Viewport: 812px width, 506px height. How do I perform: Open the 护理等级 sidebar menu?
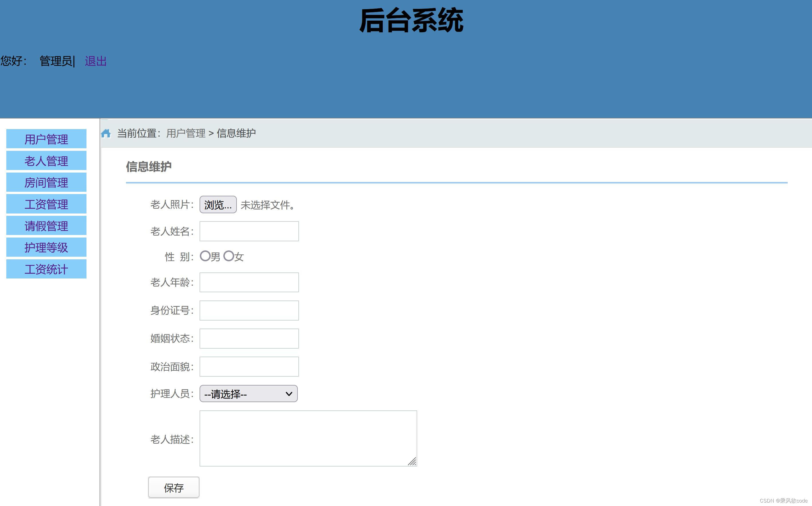point(46,247)
